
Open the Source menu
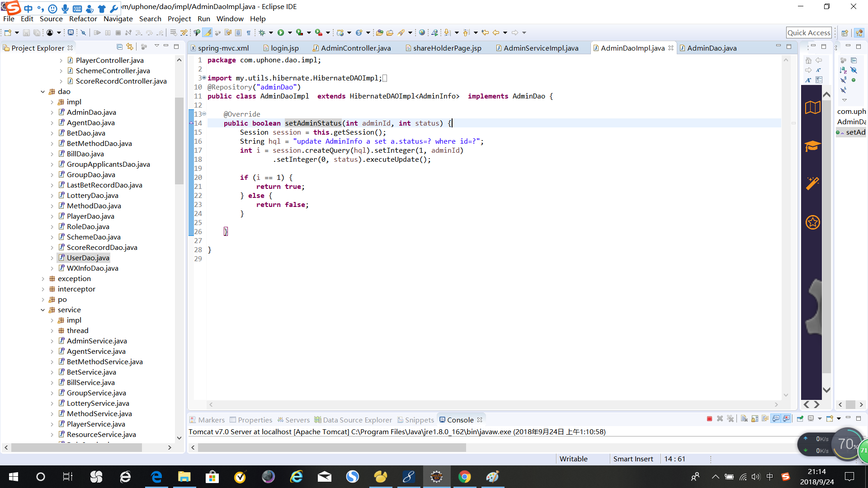(x=51, y=19)
